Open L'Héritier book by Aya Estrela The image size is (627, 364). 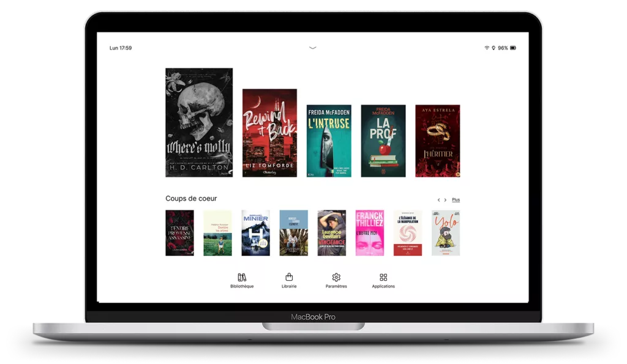click(438, 141)
